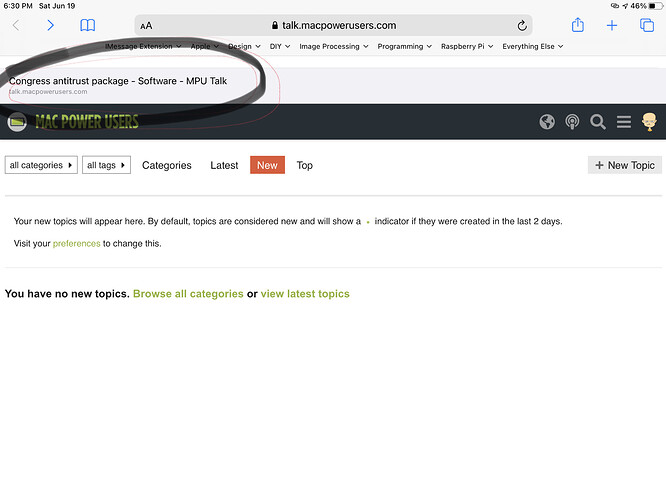Click the podcast icon in forum header
666x500 pixels.
coord(572,122)
